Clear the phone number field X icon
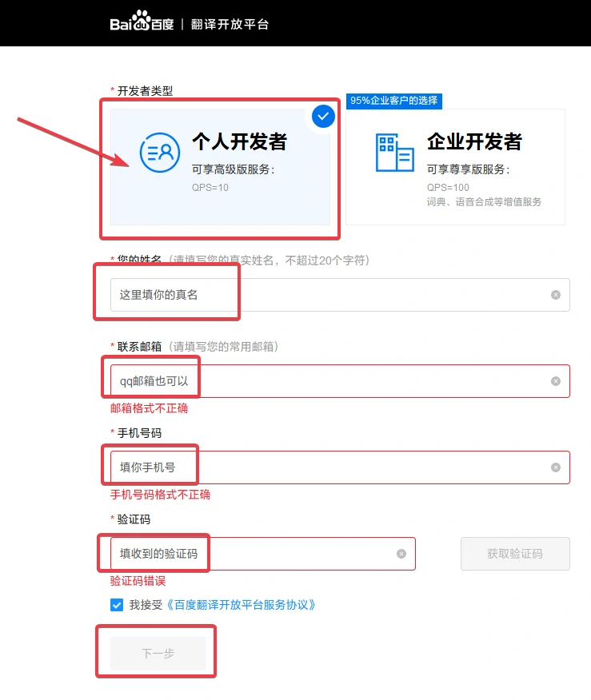 (555, 467)
